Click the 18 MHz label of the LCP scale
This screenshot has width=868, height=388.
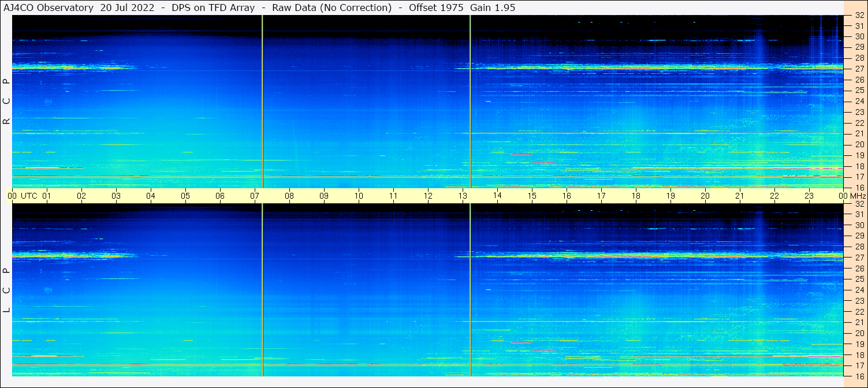click(859, 355)
